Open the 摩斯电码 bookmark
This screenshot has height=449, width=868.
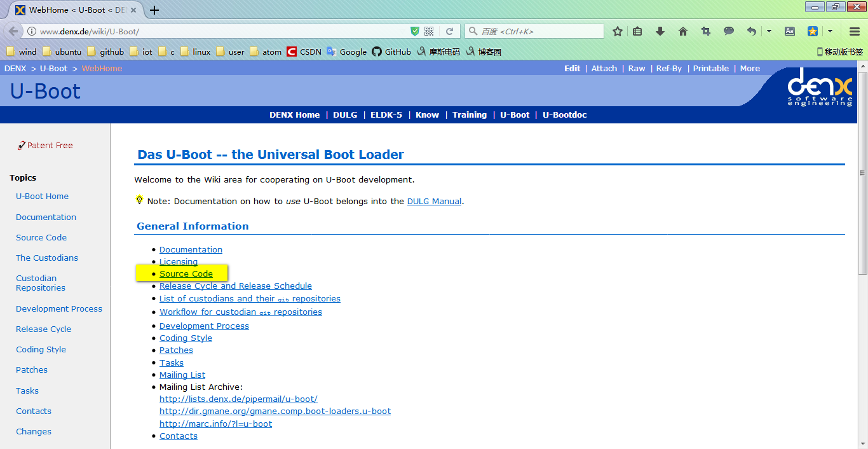(x=438, y=52)
